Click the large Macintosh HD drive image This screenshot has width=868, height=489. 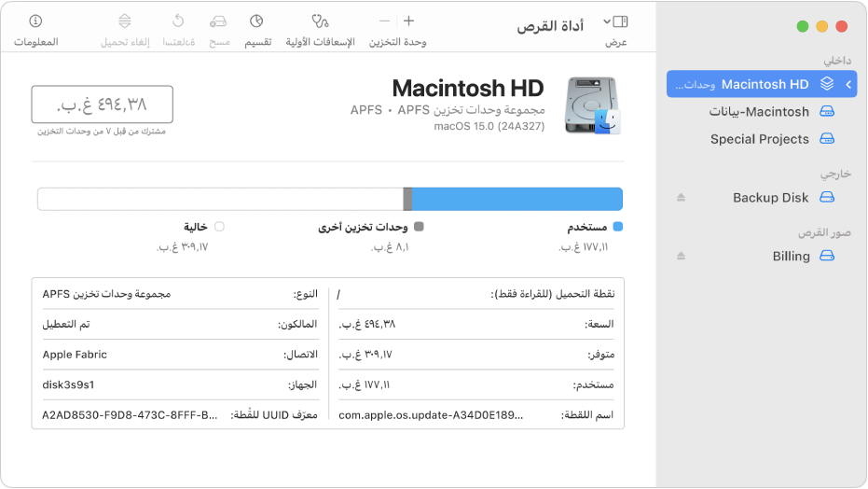tap(592, 105)
